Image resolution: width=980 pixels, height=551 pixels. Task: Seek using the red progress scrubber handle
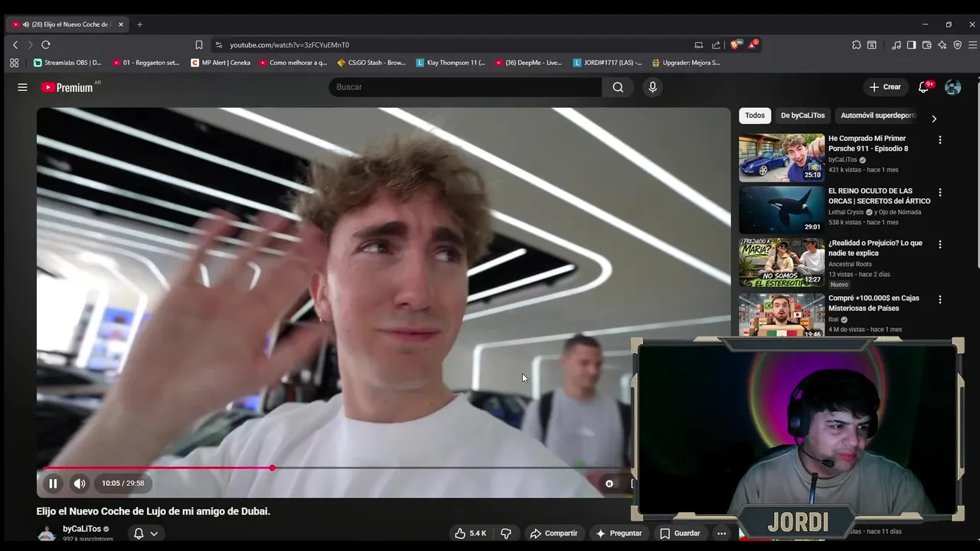(x=272, y=468)
